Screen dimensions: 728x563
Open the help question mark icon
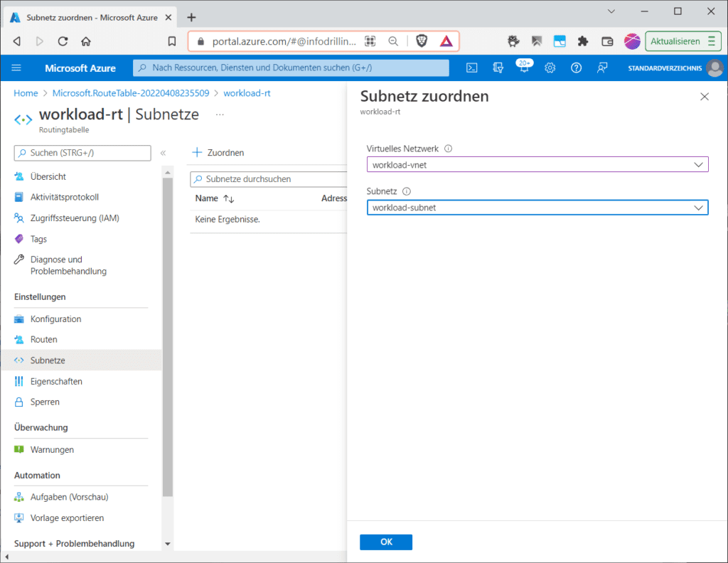pos(576,68)
